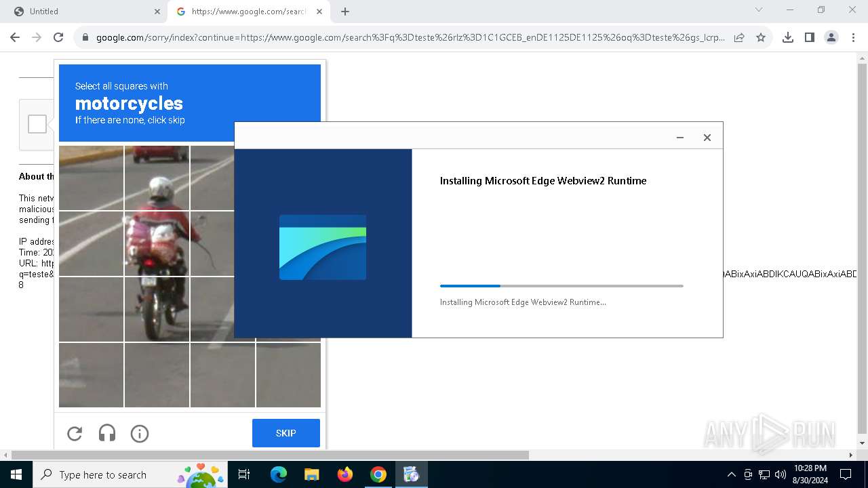Open captcha help info icon
The width and height of the screenshot is (868, 488).
point(140,434)
